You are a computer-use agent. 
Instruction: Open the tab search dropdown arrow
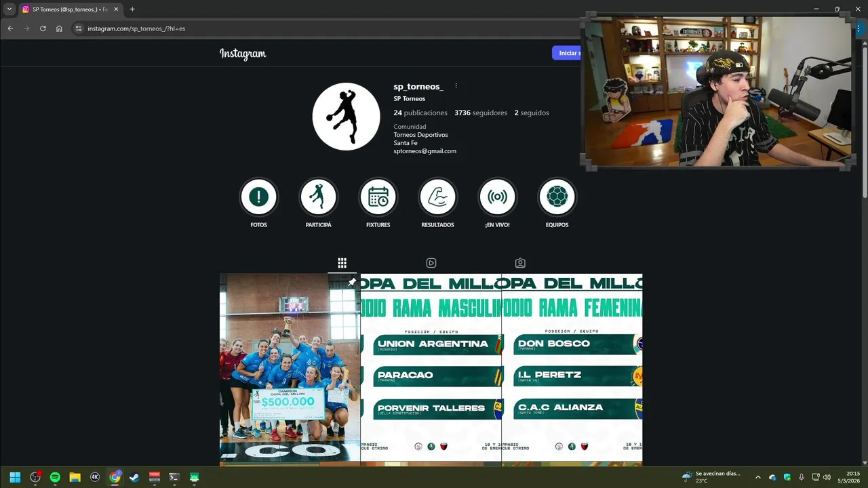pos(9,9)
